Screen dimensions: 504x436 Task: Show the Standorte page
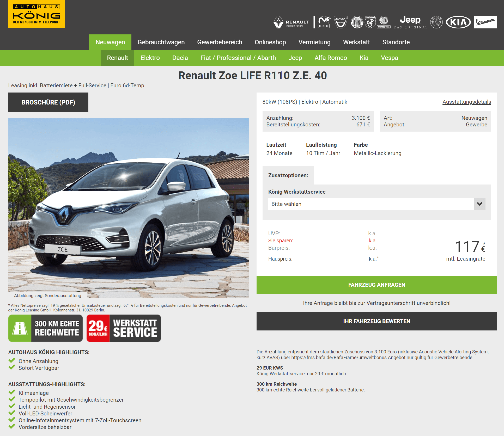click(396, 42)
